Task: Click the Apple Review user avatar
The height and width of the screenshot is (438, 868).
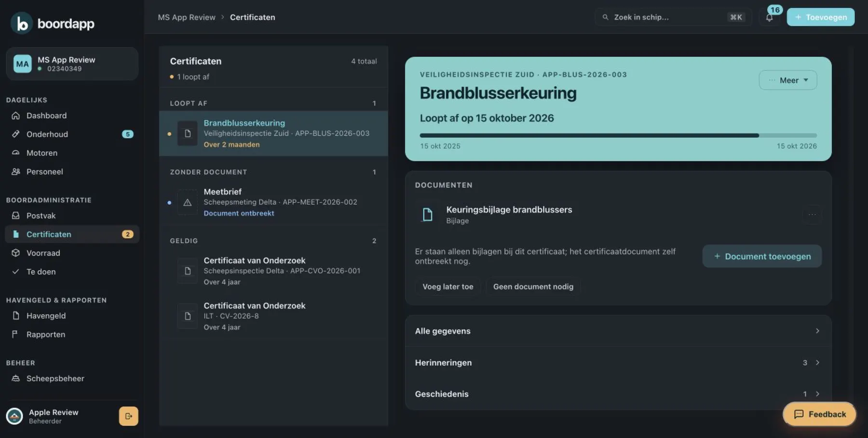Action: point(14,416)
